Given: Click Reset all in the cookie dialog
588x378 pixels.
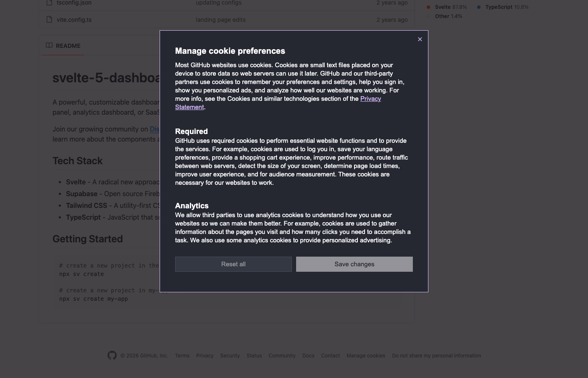Looking at the screenshot, I should 233,264.
